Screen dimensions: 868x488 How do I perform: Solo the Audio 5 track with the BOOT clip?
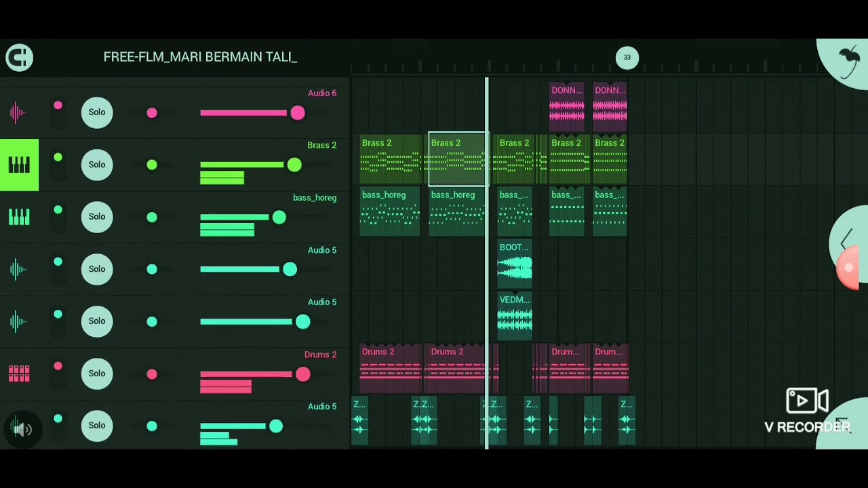pos(97,269)
